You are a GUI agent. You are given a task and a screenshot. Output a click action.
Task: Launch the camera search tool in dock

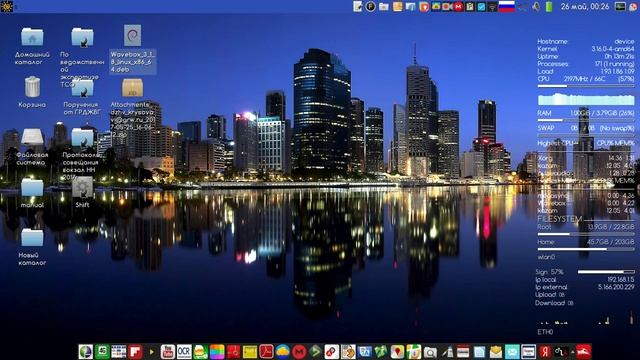(x=430, y=352)
